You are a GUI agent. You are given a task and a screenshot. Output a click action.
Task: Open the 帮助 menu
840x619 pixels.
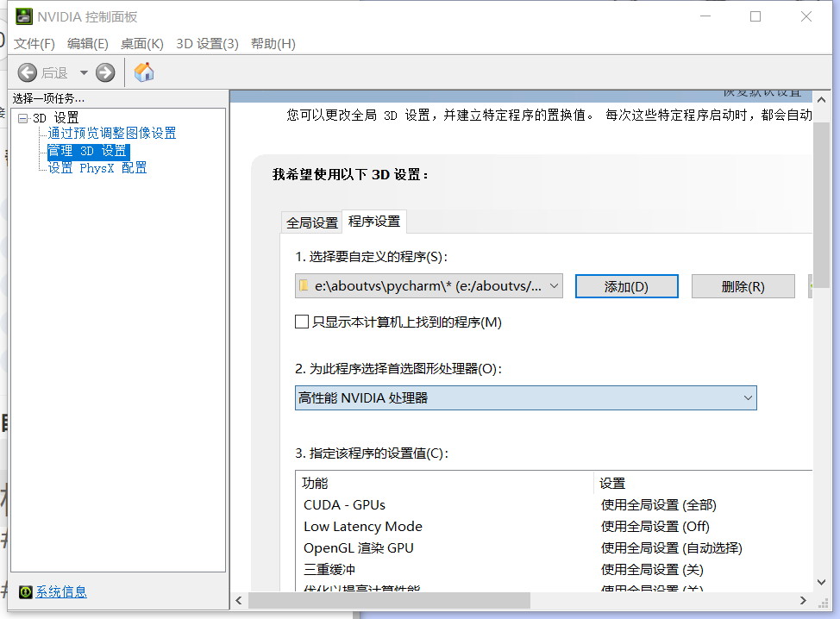click(273, 43)
